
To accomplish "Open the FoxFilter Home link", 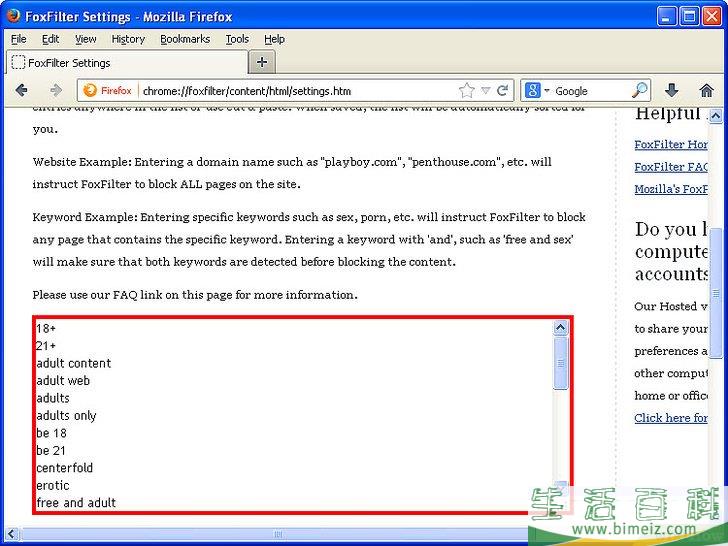I will 671,144.
